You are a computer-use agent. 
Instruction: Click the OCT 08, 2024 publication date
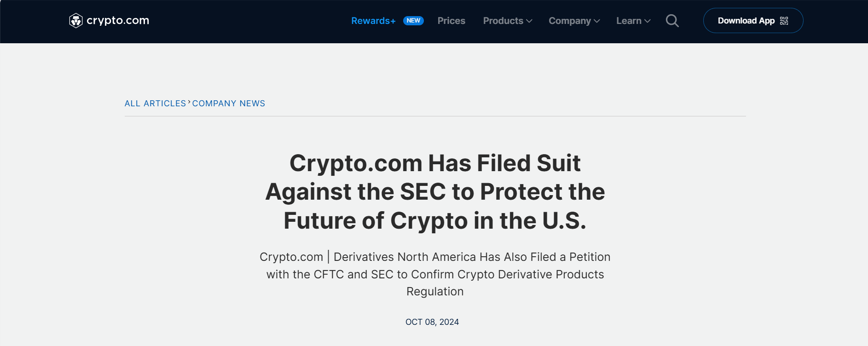[x=432, y=322]
